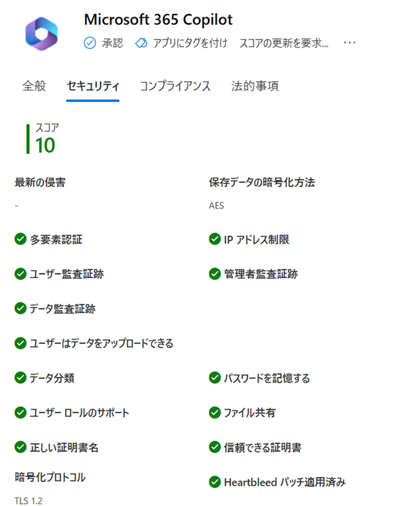This screenshot has height=506, width=420.
Task: Switch to the 全般 tab
Action: [34, 86]
